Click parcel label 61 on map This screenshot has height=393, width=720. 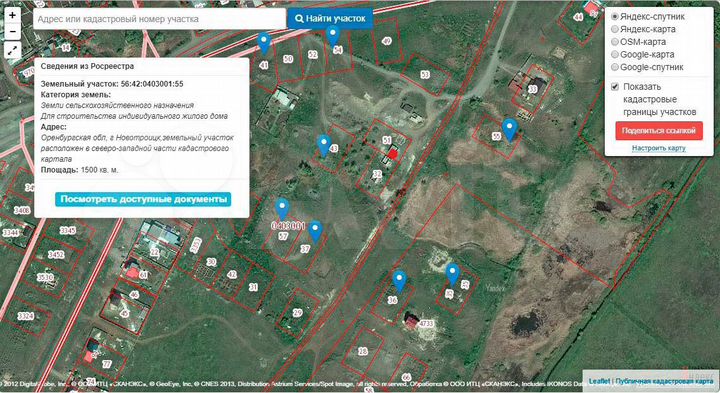click(144, 275)
